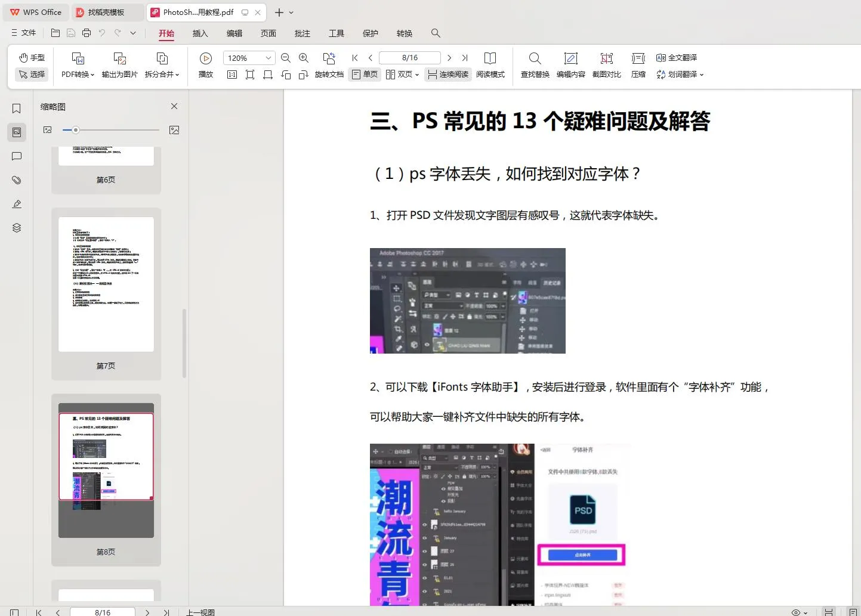This screenshot has height=616, width=861.
Task: Close the PhotoSh...用教程.pdf tab
Action: point(257,12)
